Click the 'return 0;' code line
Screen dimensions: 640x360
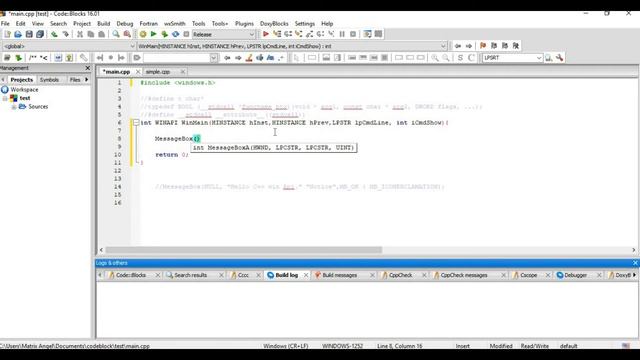point(172,155)
